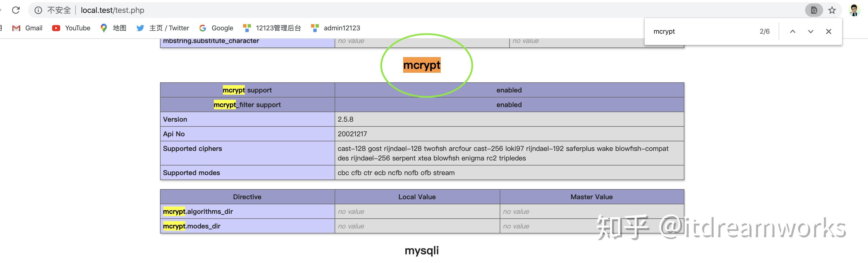868x263 pixels.
Task: Click the Api No value 20021217
Action: pos(352,134)
